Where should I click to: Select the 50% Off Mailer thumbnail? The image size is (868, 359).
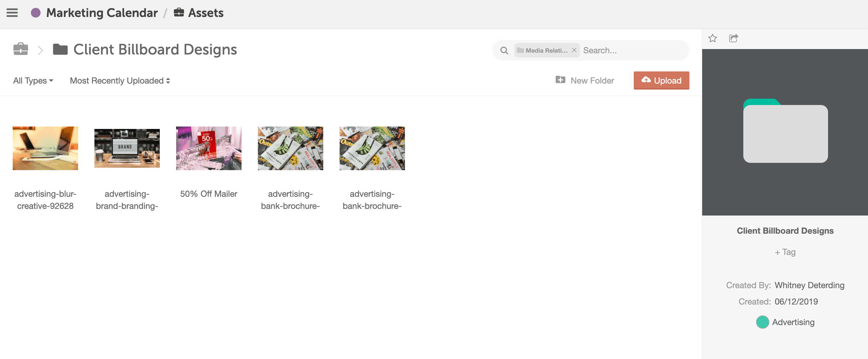(x=209, y=148)
